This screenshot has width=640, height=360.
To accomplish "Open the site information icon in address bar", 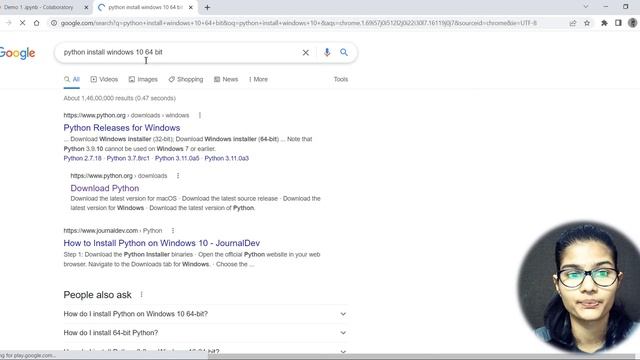I will point(54,23).
